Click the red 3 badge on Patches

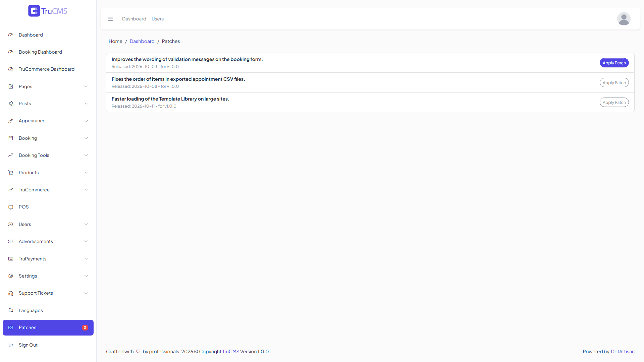click(x=85, y=327)
